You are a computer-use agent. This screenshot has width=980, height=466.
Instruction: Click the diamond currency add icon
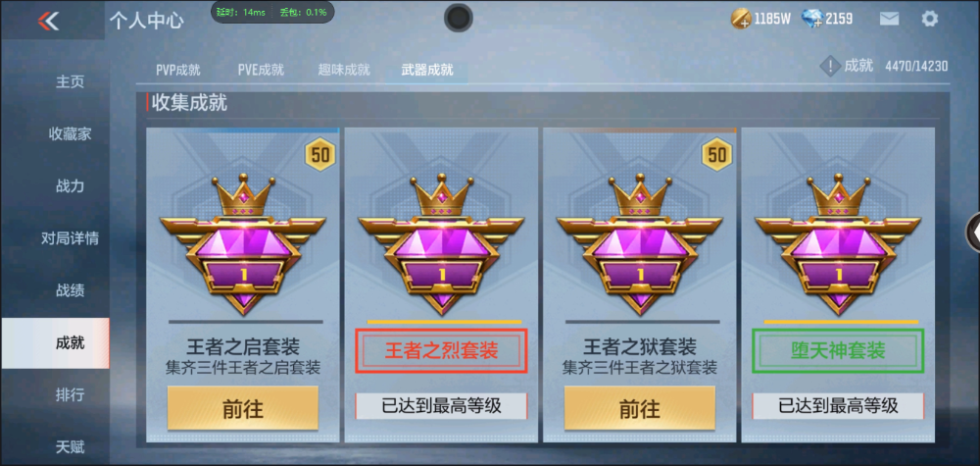[811, 20]
